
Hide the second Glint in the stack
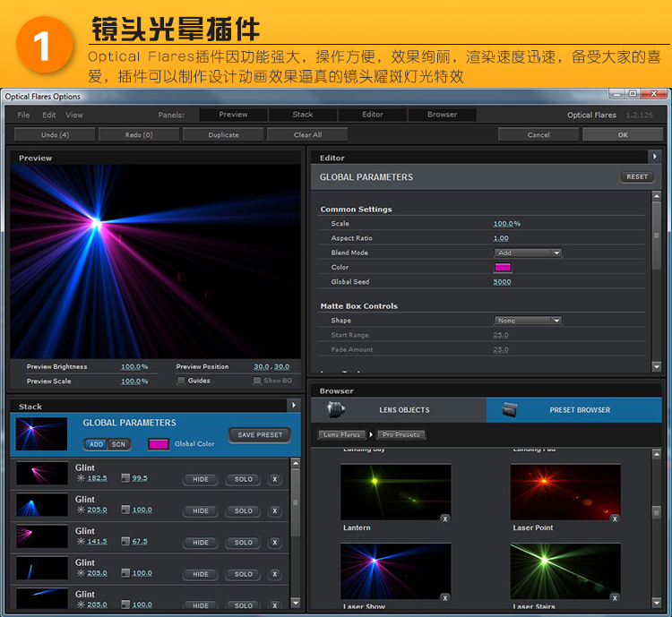pos(201,510)
